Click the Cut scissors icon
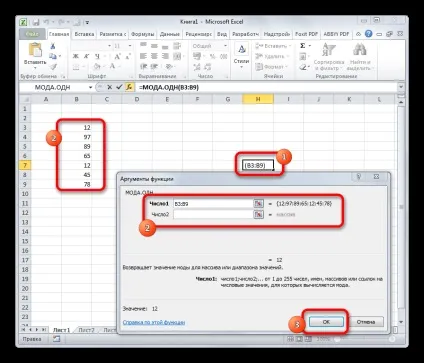 click(x=53, y=46)
